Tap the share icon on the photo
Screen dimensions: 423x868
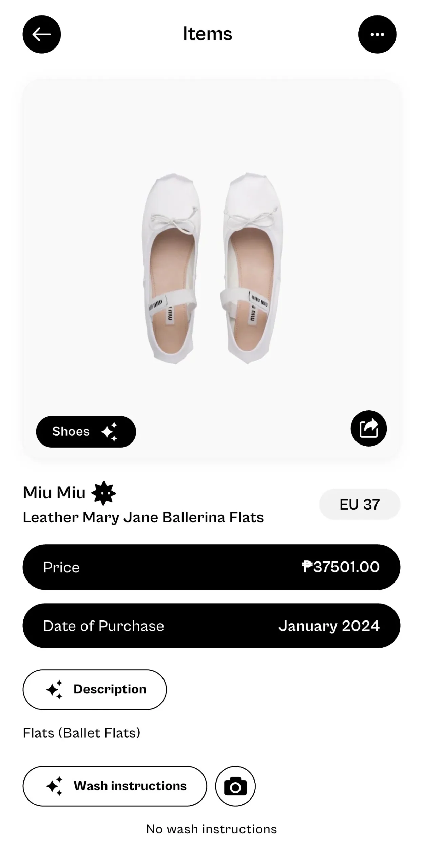tap(368, 428)
